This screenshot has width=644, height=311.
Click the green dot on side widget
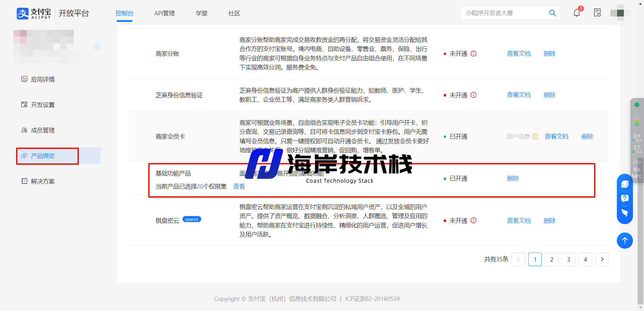(x=637, y=105)
